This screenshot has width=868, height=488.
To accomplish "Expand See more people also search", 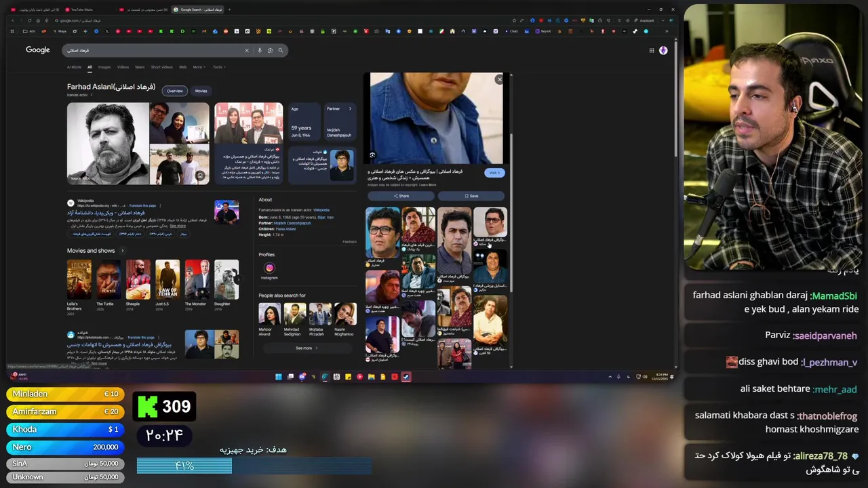I will (307, 348).
